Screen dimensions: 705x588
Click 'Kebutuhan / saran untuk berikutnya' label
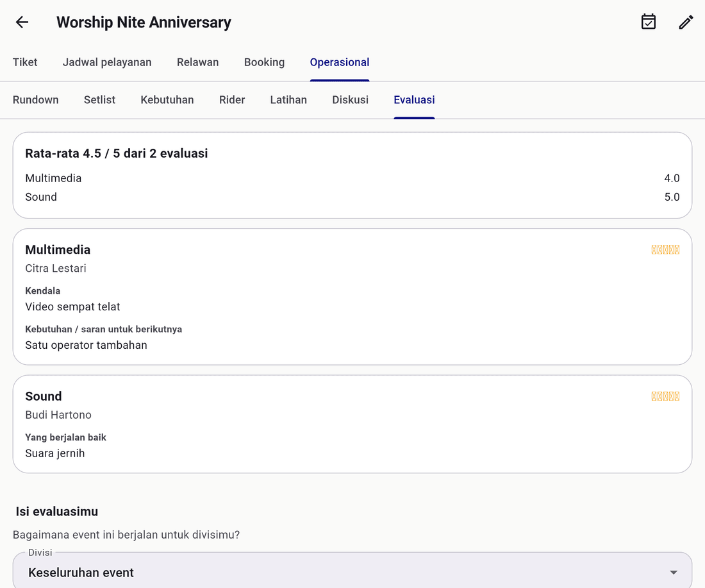tap(104, 330)
